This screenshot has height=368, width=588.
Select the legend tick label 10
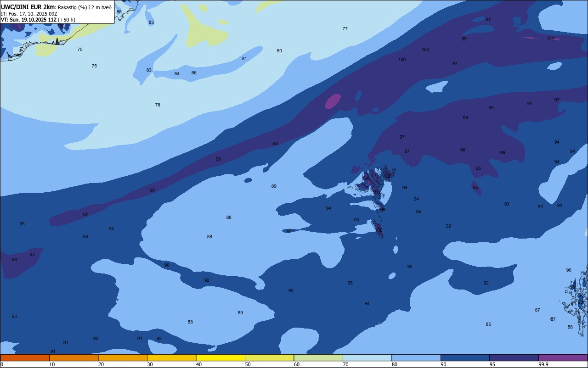pyautogui.click(x=52, y=364)
